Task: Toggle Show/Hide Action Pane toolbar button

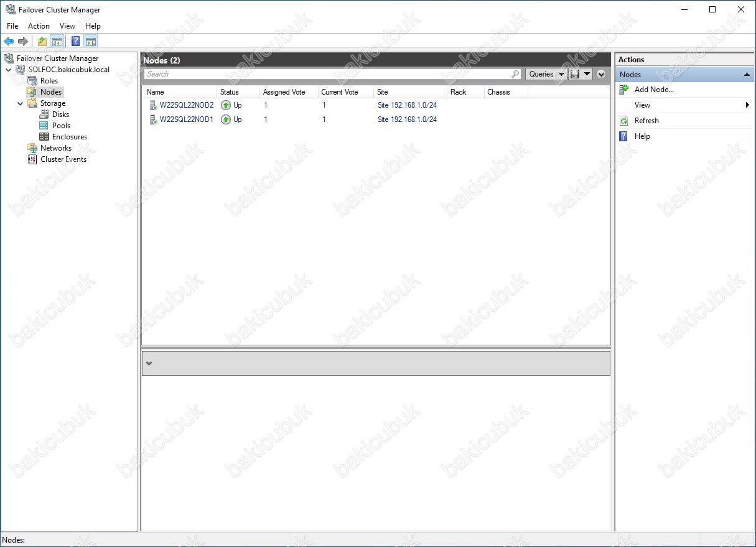Action: tap(91, 42)
